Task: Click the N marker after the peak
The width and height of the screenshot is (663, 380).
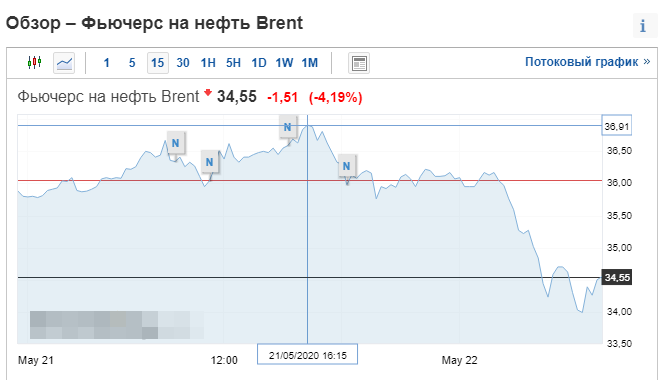Action: tap(346, 166)
